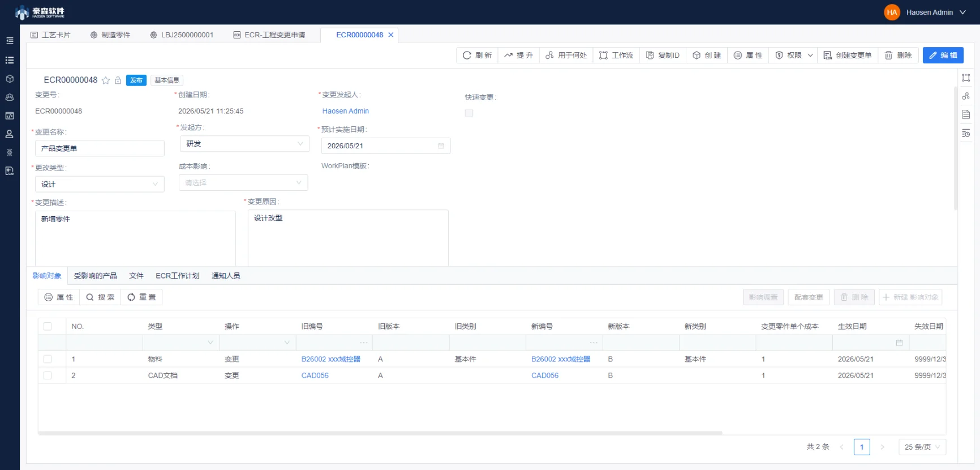Switch to the 工艺卡片 tab

50,35
